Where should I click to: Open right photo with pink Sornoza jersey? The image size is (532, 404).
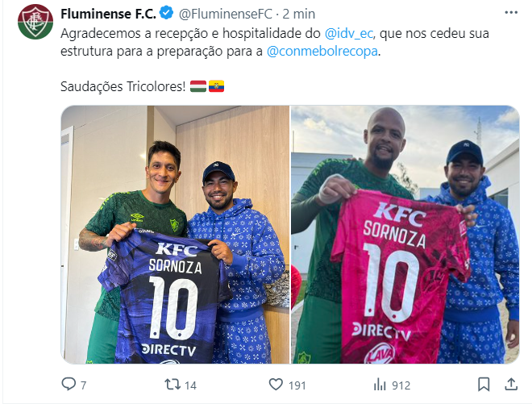pyautogui.click(x=405, y=235)
